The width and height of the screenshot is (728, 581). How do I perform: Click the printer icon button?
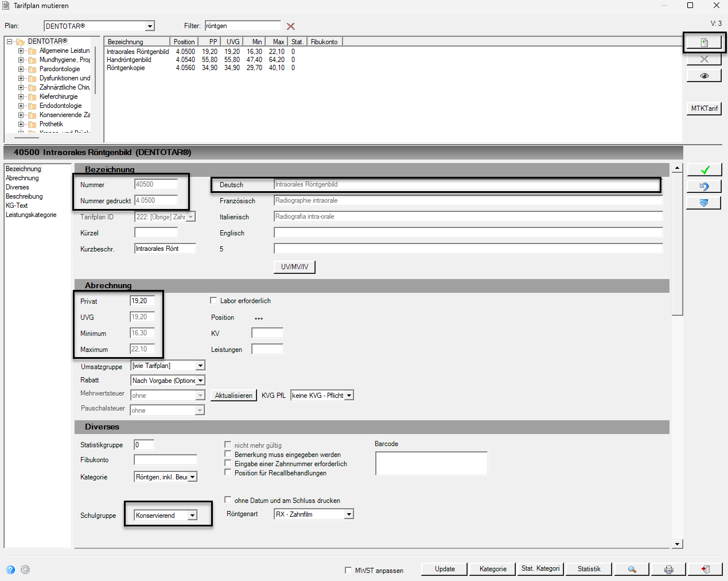click(x=668, y=569)
